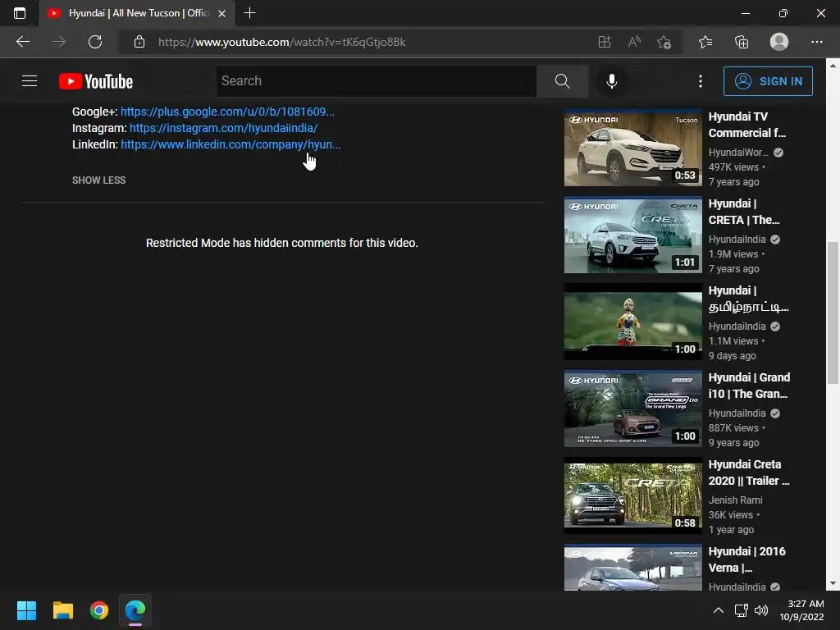Open browser Collections icon

pyautogui.click(x=742, y=42)
